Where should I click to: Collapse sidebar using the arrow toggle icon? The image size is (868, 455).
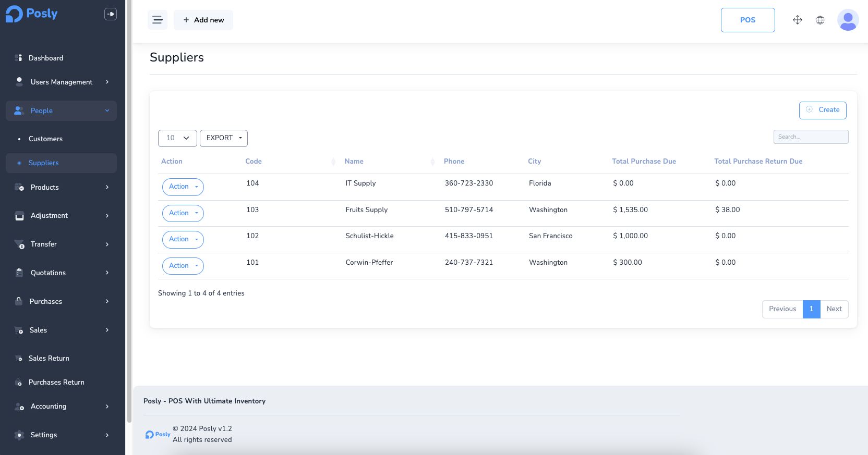(x=111, y=15)
